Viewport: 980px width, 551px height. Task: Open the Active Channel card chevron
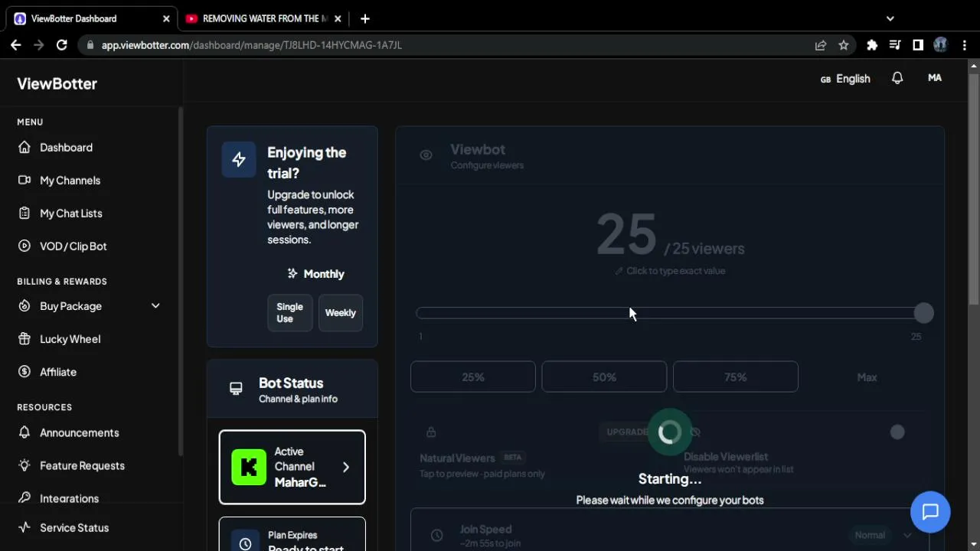(x=346, y=467)
